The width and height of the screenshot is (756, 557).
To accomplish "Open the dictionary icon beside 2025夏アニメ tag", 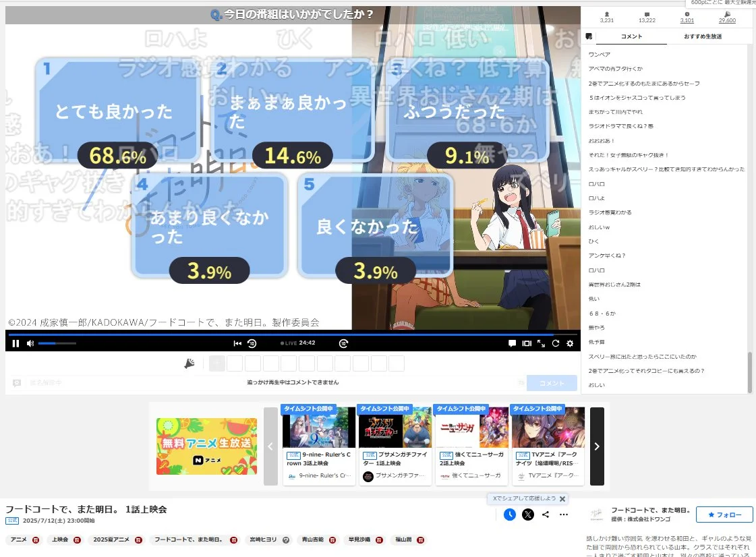I will click(x=138, y=540).
